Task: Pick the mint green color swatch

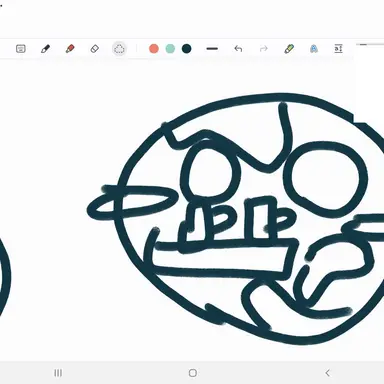Action: click(170, 49)
